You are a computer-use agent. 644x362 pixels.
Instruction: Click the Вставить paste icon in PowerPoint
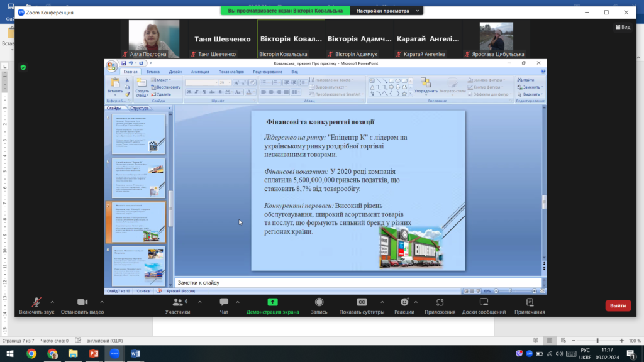point(115,84)
